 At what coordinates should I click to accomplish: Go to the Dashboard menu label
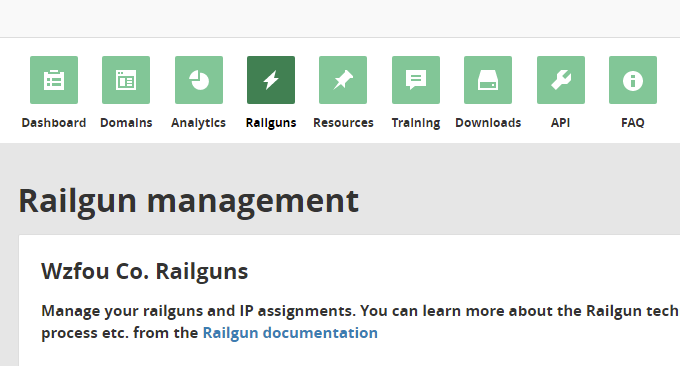point(54,123)
